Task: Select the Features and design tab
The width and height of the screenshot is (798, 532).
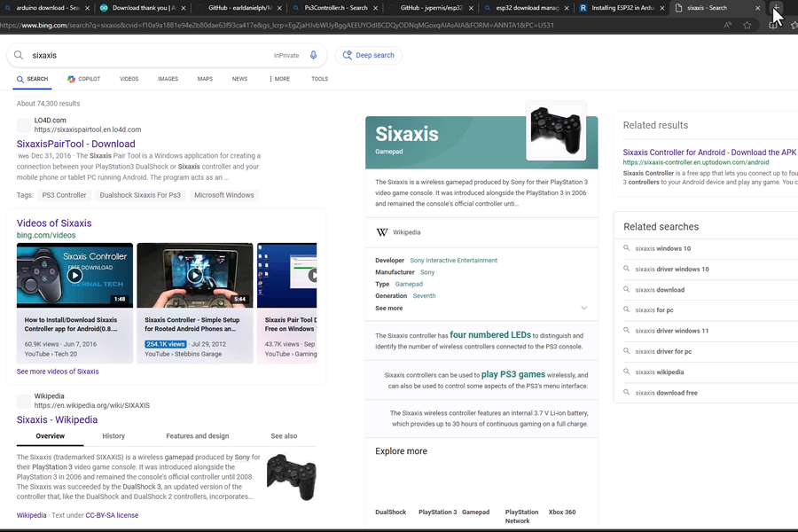Action: pos(198,436)
